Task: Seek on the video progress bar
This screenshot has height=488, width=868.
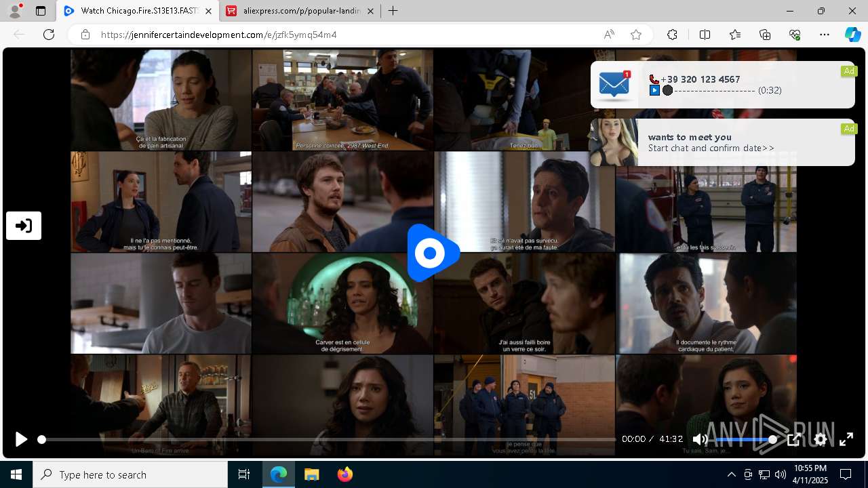Action: point(328,439)
